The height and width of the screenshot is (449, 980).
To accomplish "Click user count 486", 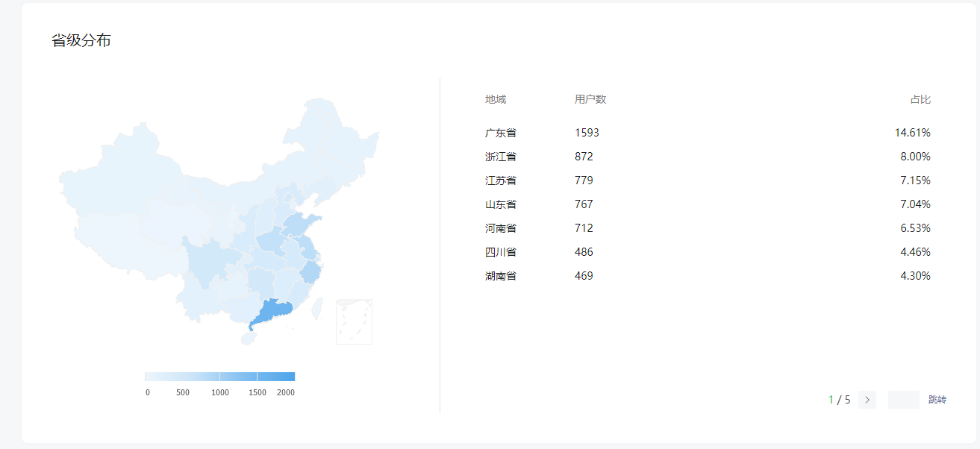I will (x=584, y=252).
